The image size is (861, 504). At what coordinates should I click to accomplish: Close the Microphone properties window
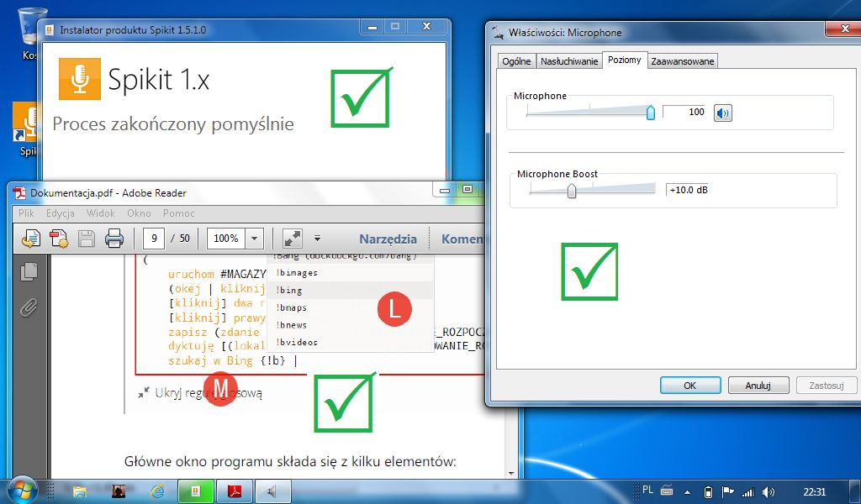[x=844, y=28]
